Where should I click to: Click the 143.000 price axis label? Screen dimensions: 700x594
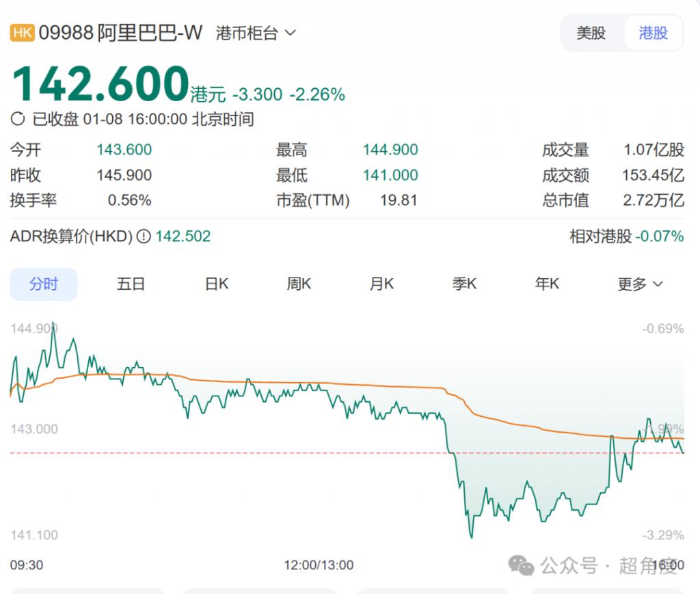pyautogui.click(x=34, y=429)
